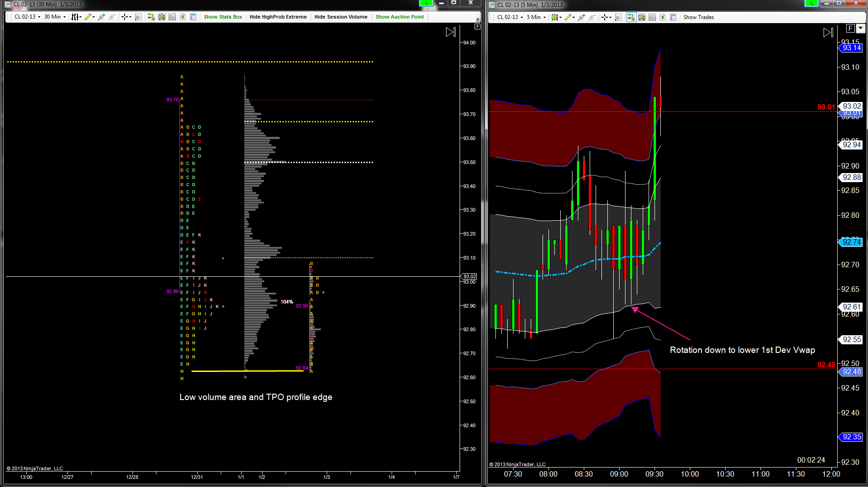Open candlestick chart style icon in 5 Min window

pos(554,17)
